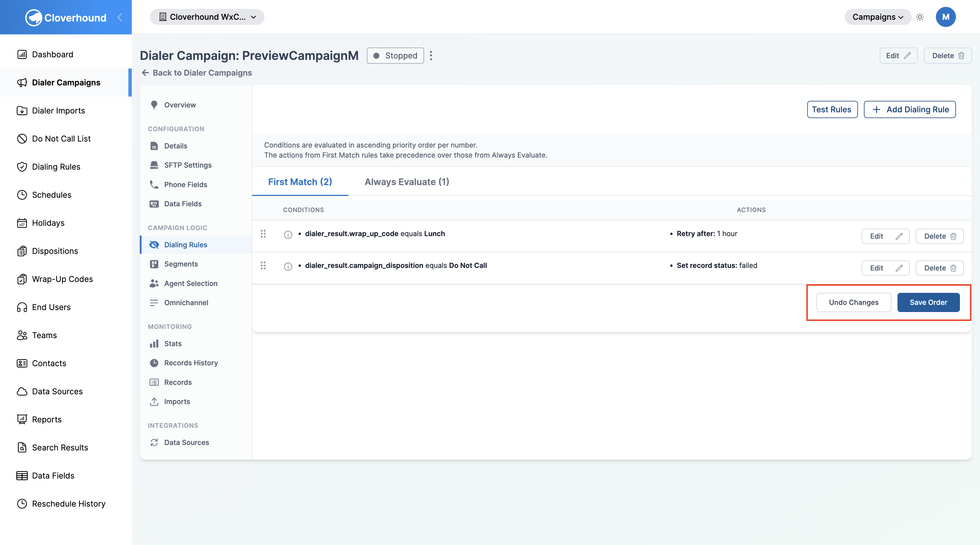Image resolution: width=980 pixels, height=545 pixels.
Task: Click the Stopped status badge
Action: [x=395, y=56]
